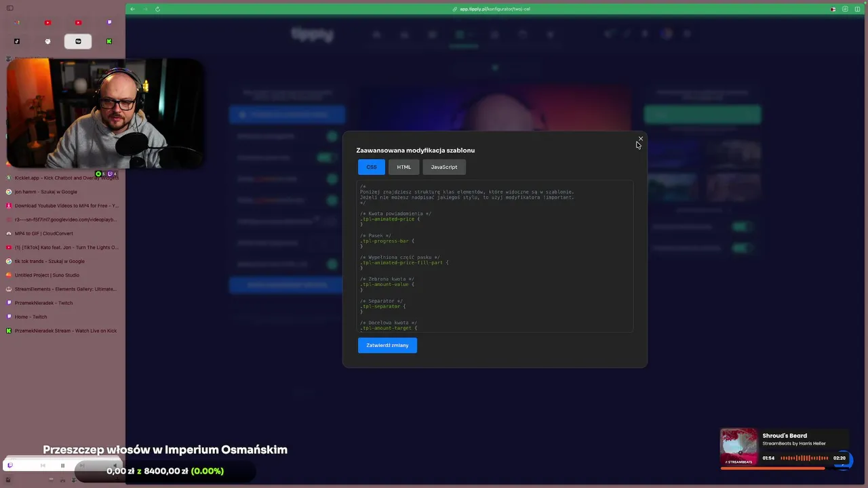868x488 pixels.
Task: Open the googlevideo.com videoplayback tab
Action: click(x=62, y=220)
